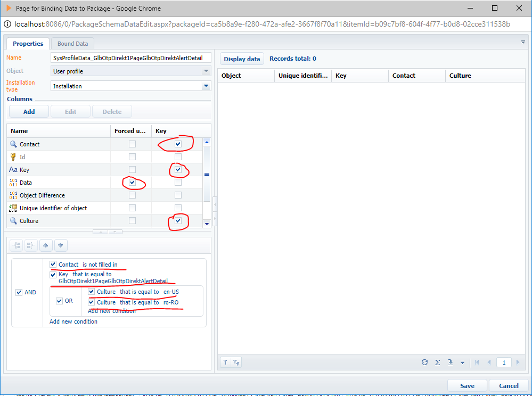The height and width of the screenshot is (396, 532).
Task: Click the Add new condition link
Action: pos(73,321)
